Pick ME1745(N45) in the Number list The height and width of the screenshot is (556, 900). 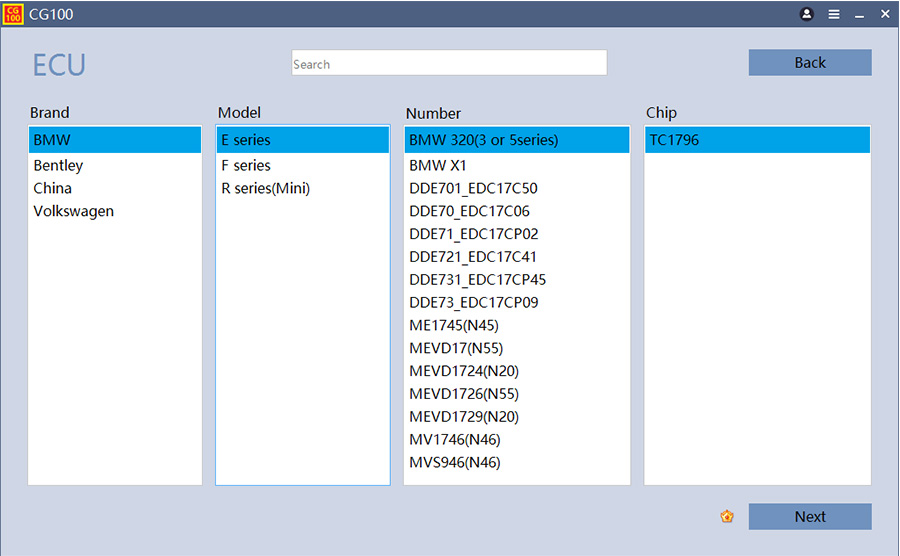pos(454,325)
